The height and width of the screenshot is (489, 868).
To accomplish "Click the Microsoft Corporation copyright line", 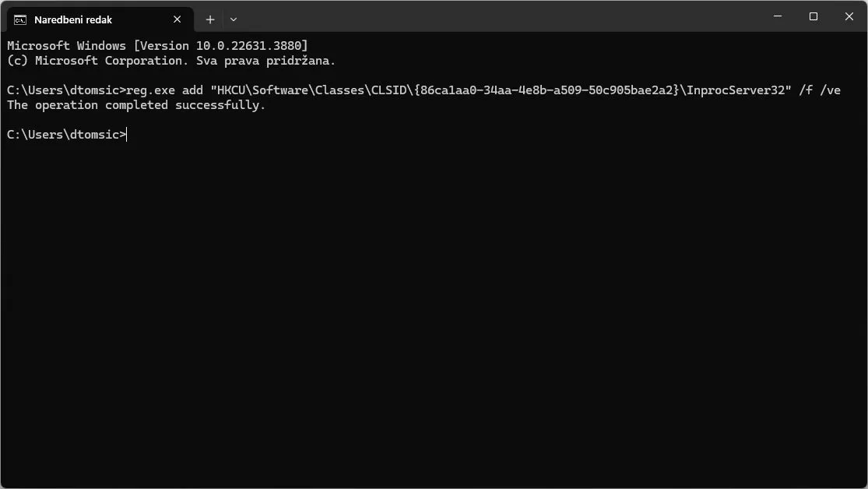I will tap(171, 61).
